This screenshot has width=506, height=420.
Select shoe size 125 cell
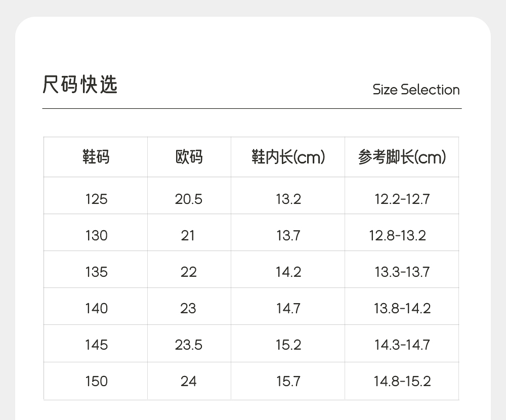(x=96, y=199)
